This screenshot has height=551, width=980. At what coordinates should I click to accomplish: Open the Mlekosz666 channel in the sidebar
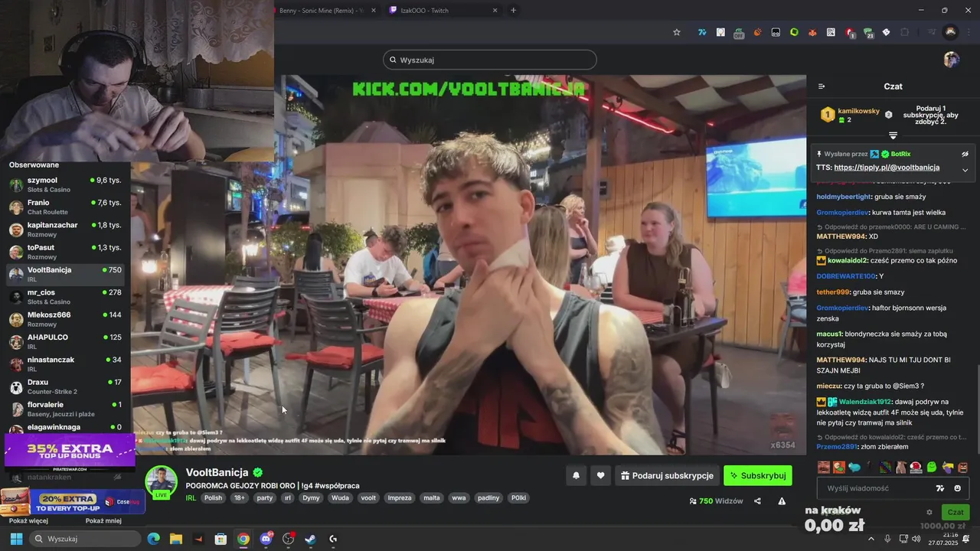pos(65,319)
